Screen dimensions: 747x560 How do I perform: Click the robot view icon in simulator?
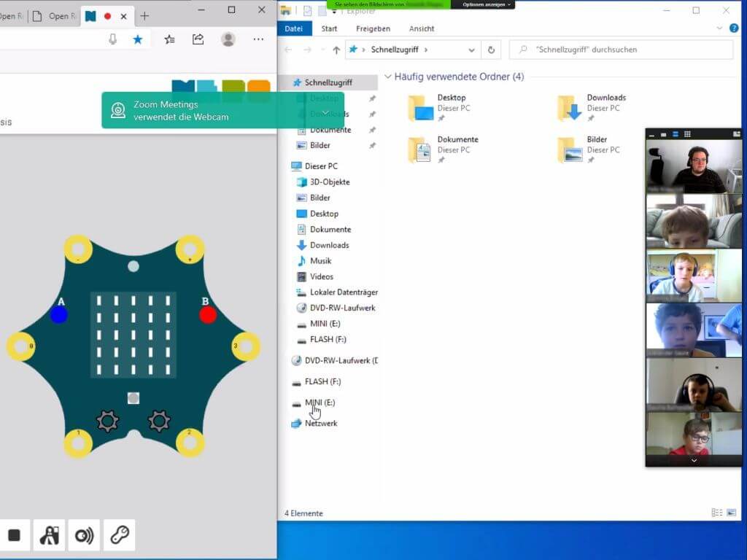(49, 535)
